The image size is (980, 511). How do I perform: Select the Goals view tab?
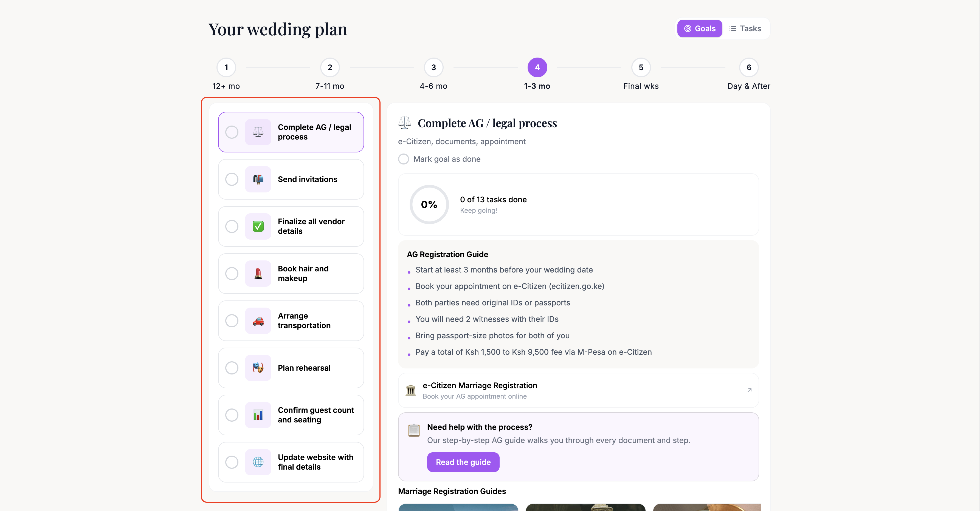[699, 29]
